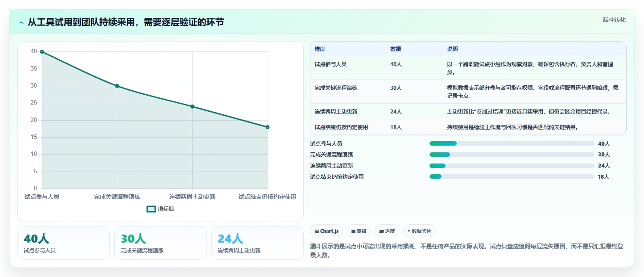Click the 40人 试点参与人员 stat card
This screenshot has width=644, height=277.
(x=63, y=243)
